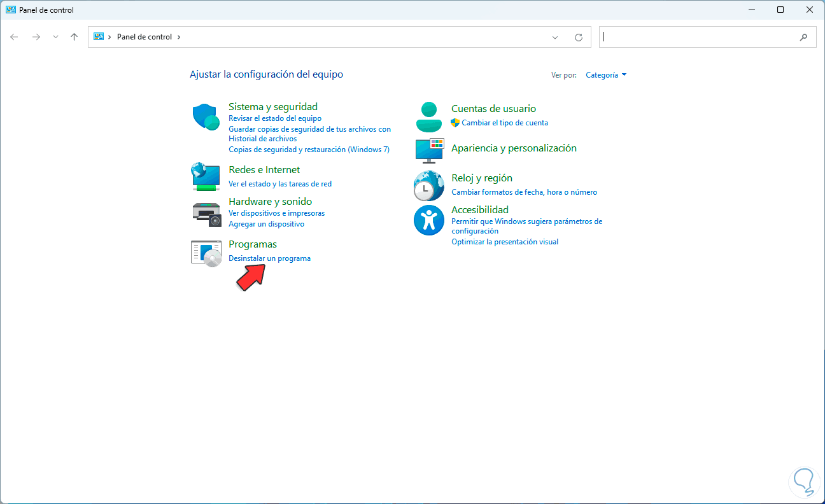Open Cuentas de usuario category

point(493,109)
